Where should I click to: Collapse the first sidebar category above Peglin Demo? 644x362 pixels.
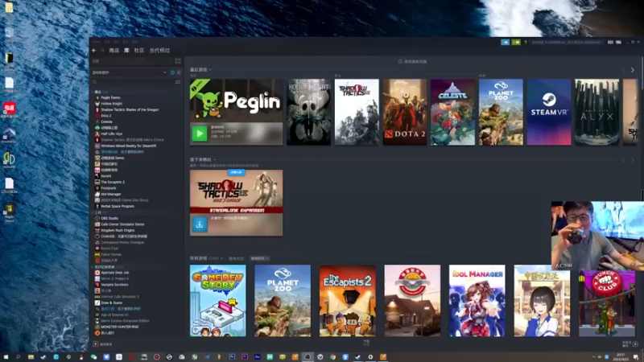(x=93, y=92)
